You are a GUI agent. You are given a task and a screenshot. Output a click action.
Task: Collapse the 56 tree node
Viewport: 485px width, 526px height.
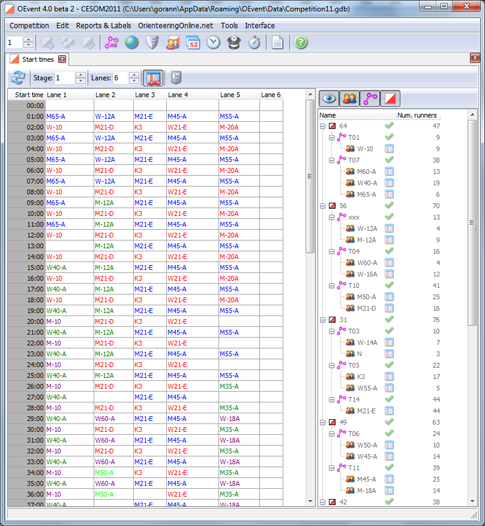coord(323,206)
